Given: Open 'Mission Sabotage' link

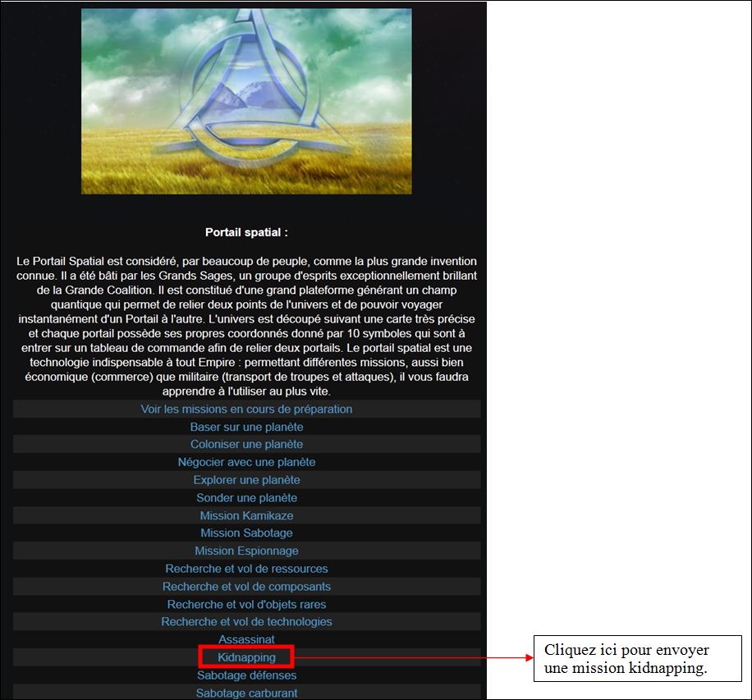Looking at the screenshot, I should point(246,533).
